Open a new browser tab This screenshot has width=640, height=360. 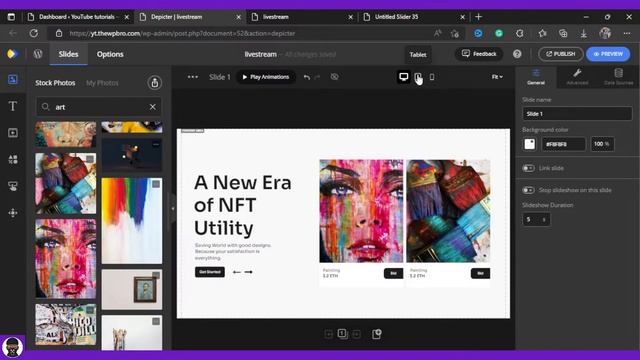point(478,17)
